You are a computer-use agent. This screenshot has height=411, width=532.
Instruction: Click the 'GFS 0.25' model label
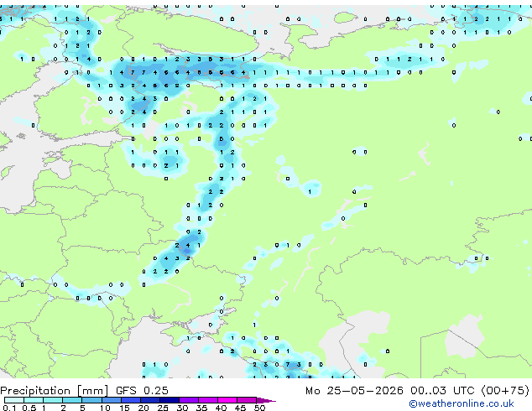pos(142,391)
